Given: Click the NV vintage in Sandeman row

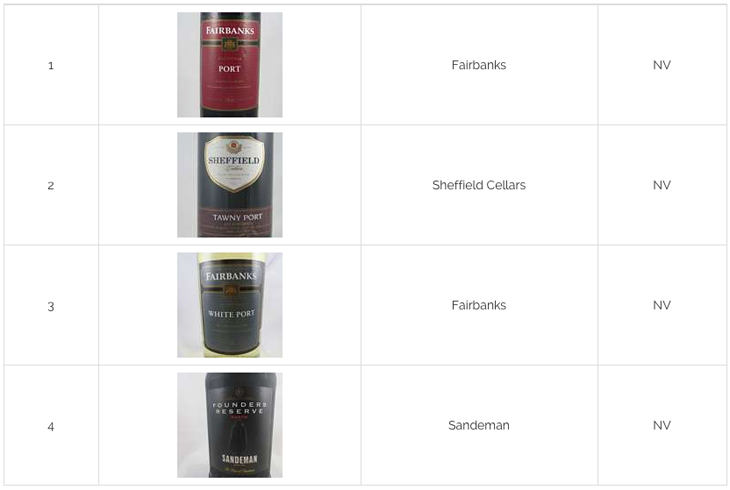Looking at the screenshot, I should tap(662, 425).
